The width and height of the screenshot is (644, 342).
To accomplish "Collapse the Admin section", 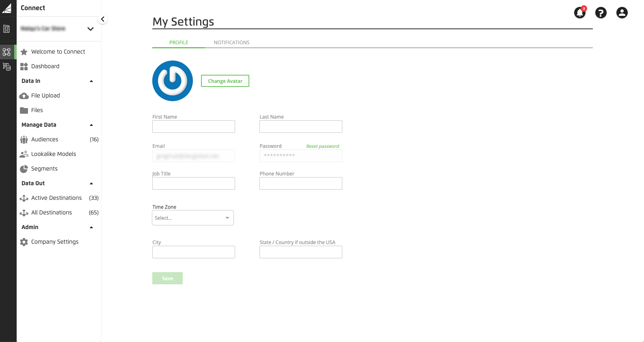I will 91,227.
